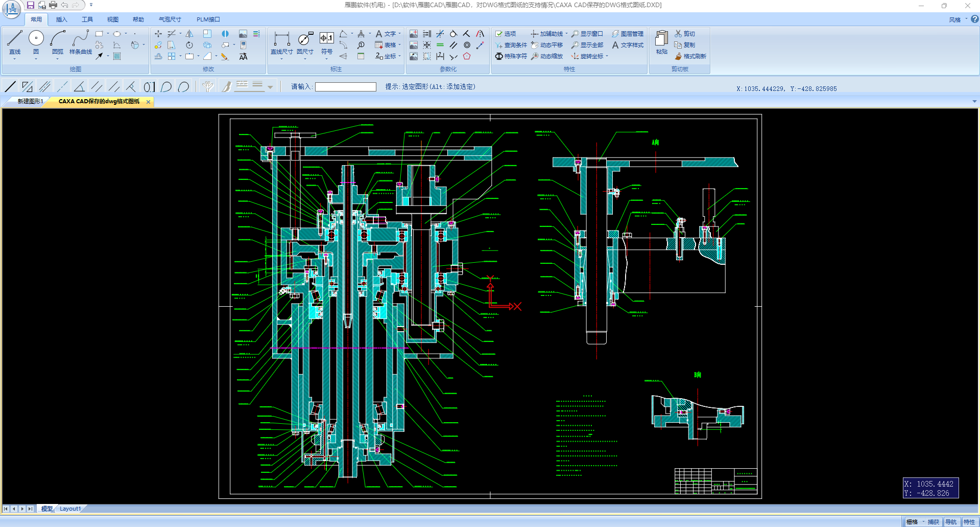Click the 请输入 command input field
Screen dimensions: 980x527
[346, 87]
